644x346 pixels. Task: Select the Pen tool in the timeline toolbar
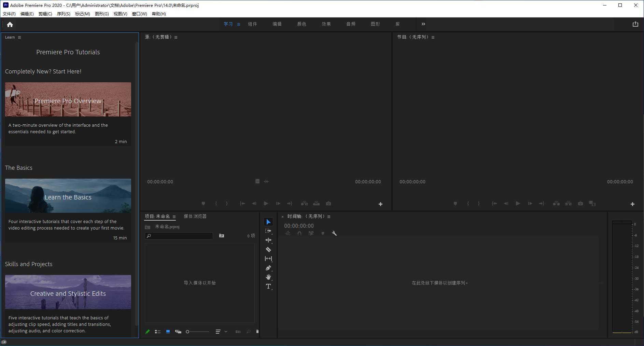pos(268,268)
